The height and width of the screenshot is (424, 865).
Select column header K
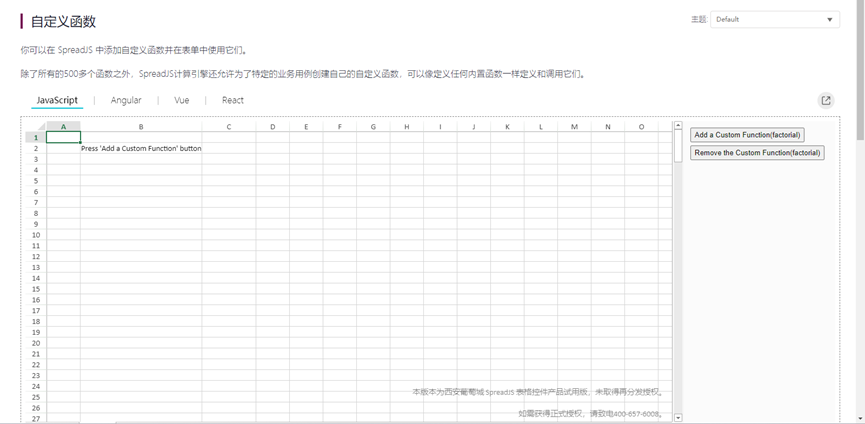[508, 127]
